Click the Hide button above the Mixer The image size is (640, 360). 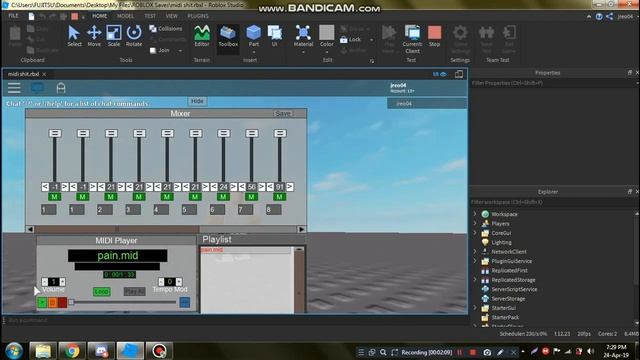pos(197,101)
